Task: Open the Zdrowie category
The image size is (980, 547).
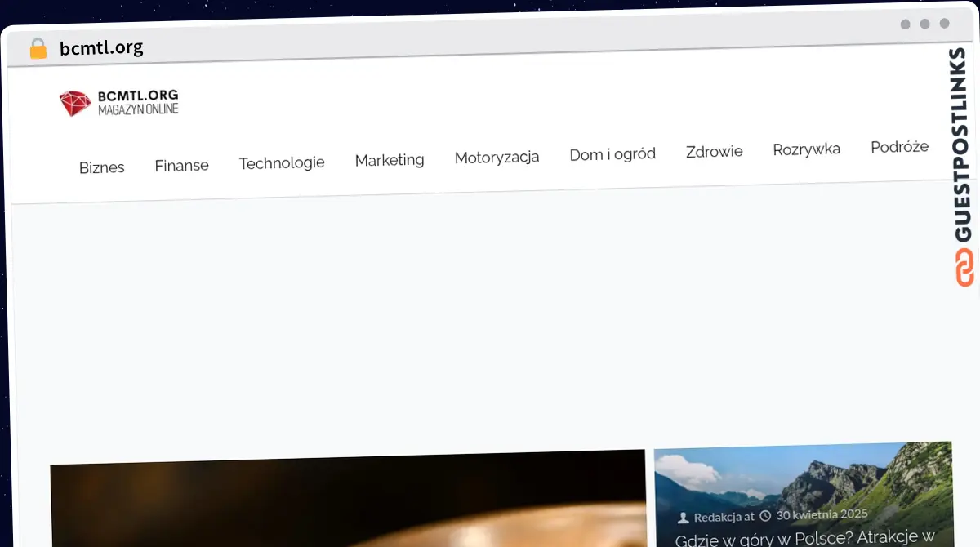Action: pos(715,151)
